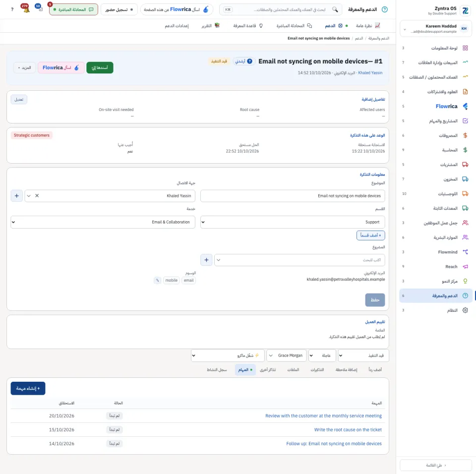Open the Khaled Yassin link under ticket title
Screen dimensions: 476x474
370,73
